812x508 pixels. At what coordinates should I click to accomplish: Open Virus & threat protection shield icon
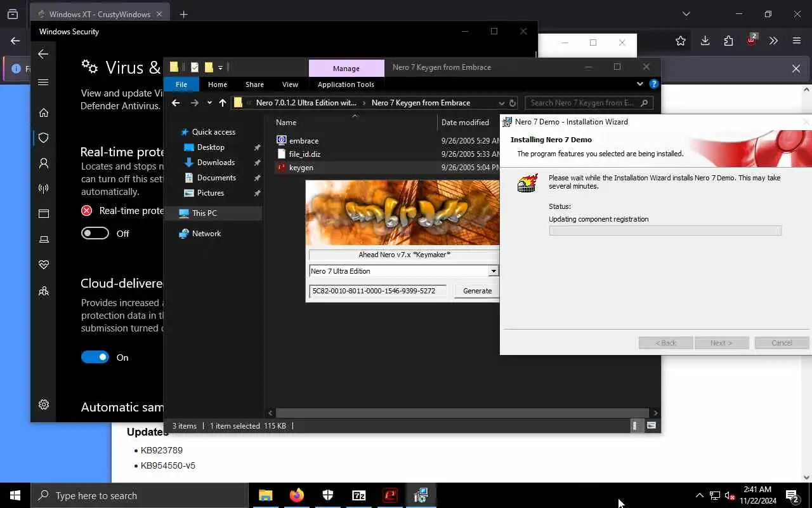(44, 138)
